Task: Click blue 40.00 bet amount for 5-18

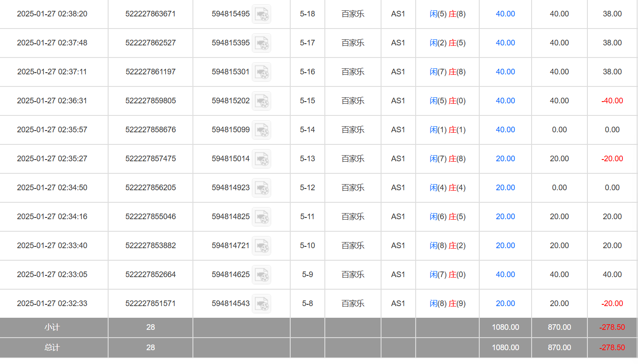Action: point(505,14)
